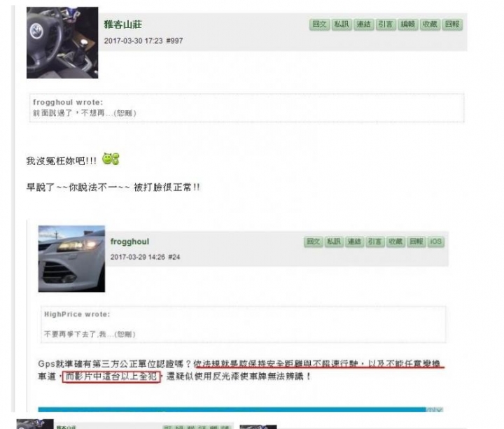Image resolution: width=504 pixels, height=429 pixels.
Task: Click frogghoul's white car avatar
Action: coord(71,259)
